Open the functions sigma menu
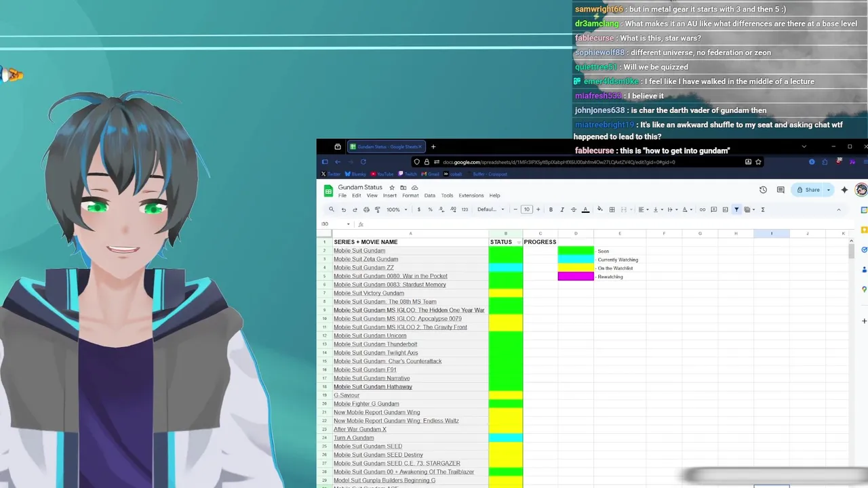The width and height of the screenshot is (868, 488). click(x=763, y=209)
